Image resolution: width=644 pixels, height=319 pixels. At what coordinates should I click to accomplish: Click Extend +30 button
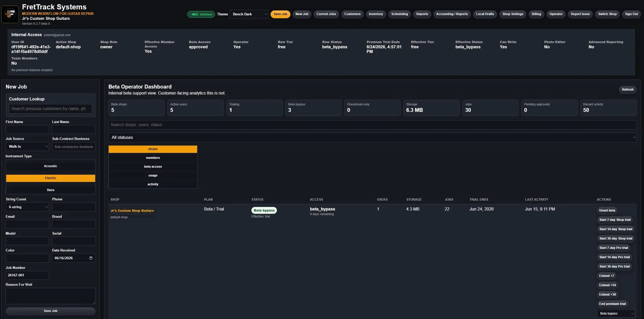(x=607, y=295)
